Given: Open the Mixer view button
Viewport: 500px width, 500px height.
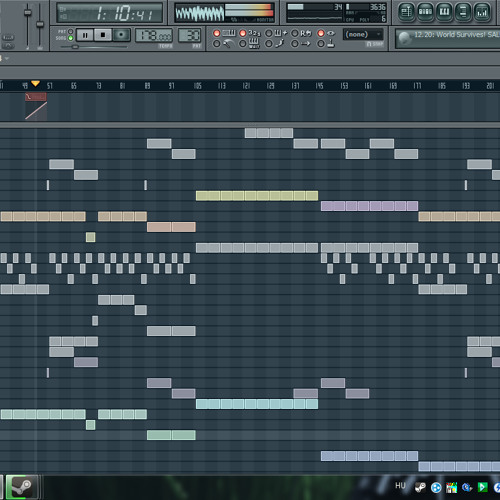Looking at the screenshot, I should pos(482,12).
